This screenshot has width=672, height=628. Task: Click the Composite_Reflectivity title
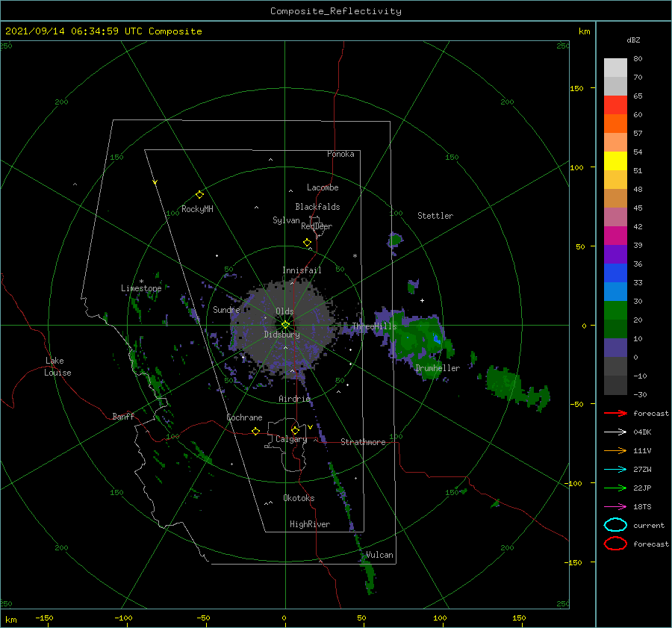tap(336, 11)
